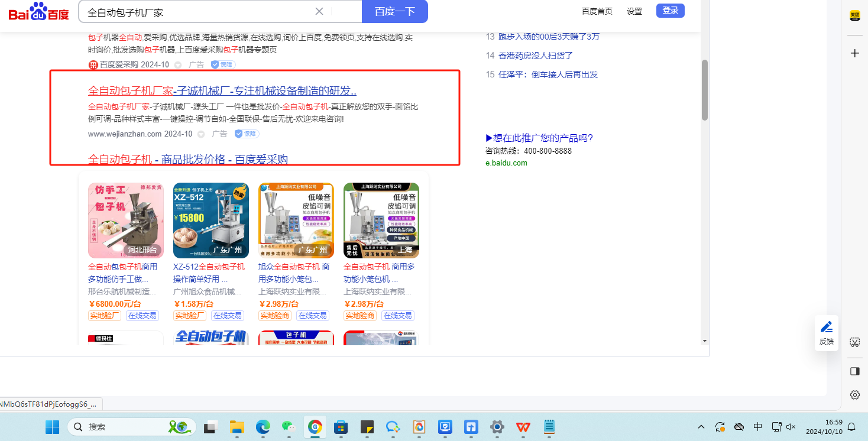Click the 实地验厂 tag under ¥1.58万/台
The width and height of the screenshot is (868, 441).
tap(190, 316)
